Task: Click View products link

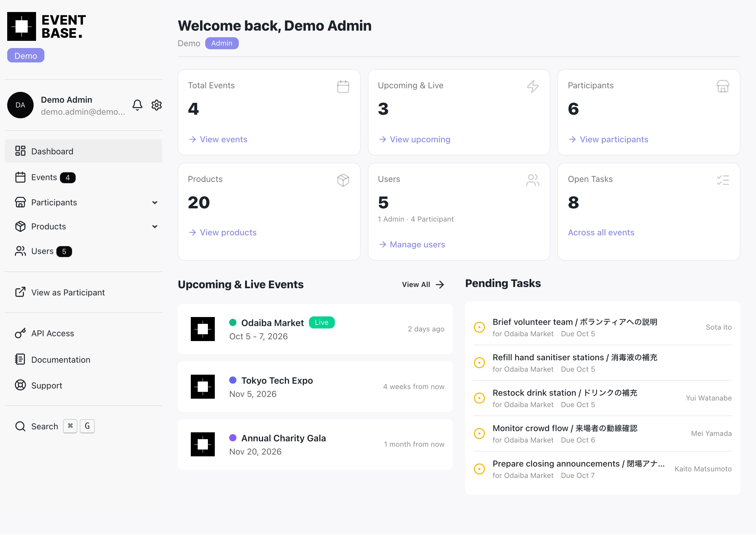Action: (223, 233)
